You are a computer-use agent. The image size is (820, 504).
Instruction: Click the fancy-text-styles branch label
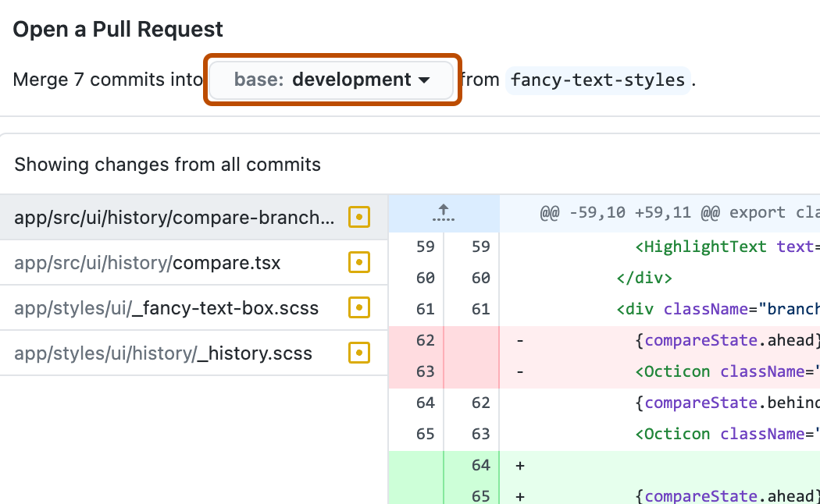(x=597, y=79)
